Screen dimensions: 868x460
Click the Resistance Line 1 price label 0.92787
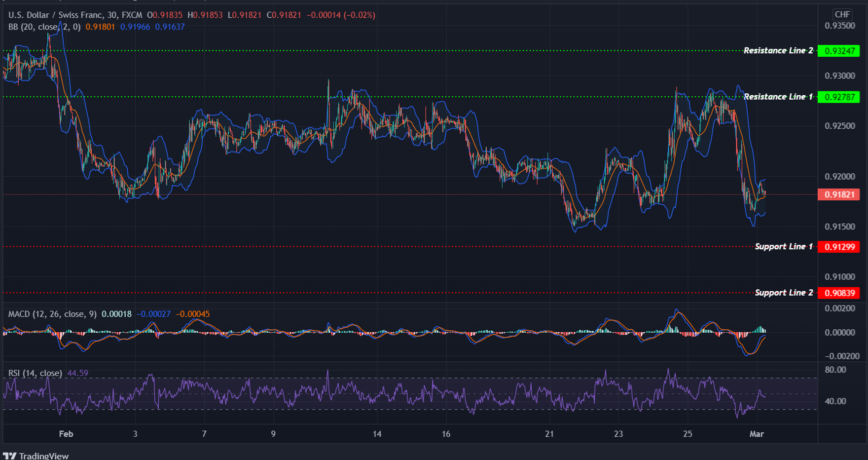839,97
